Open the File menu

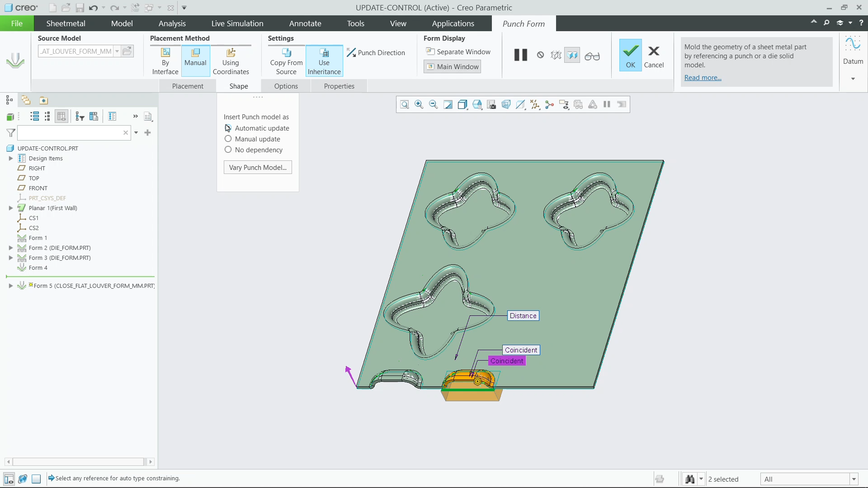coord(17,23)
